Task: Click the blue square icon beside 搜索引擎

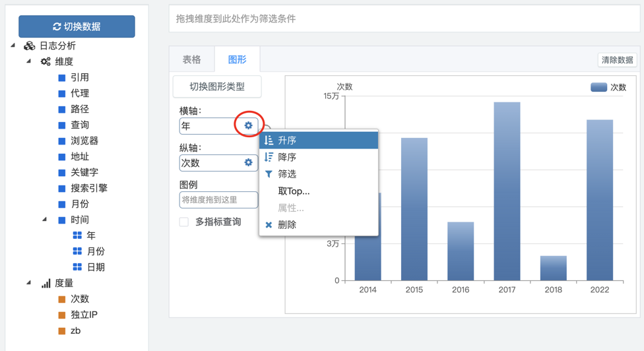Action: click(62, 189)
